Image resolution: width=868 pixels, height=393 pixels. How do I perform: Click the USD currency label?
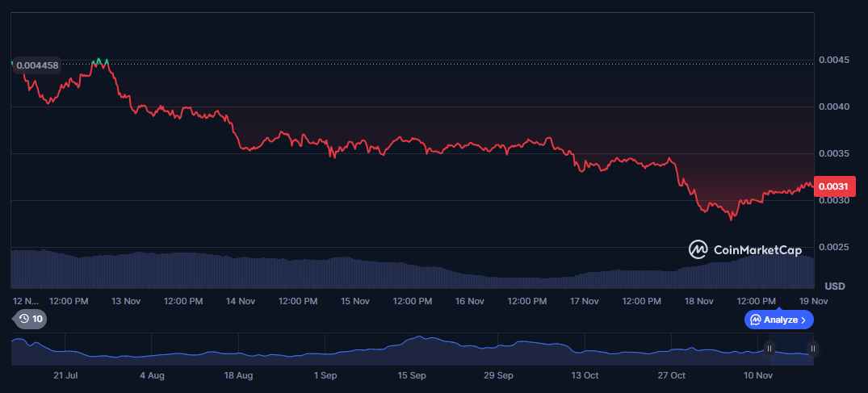[x=835, y=286]
